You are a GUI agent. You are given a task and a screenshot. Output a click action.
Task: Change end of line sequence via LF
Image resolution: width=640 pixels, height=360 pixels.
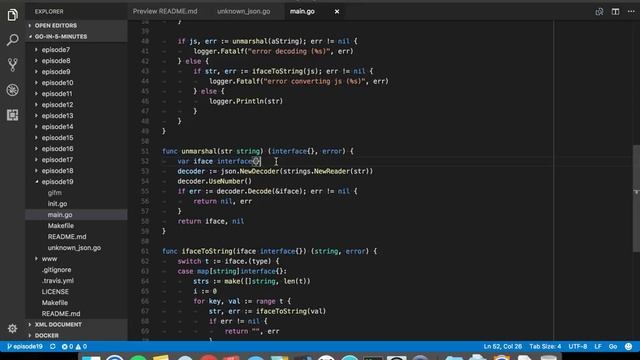tap(598, 347)
